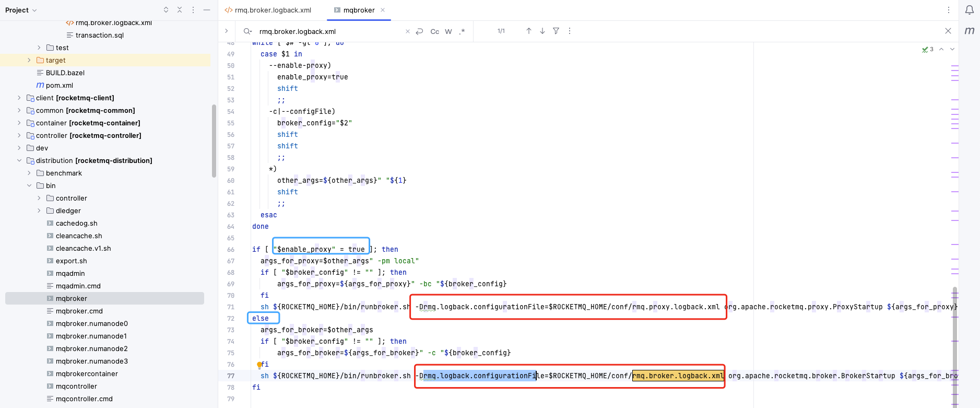Expand the replace field arrow

tap(226, 31)
